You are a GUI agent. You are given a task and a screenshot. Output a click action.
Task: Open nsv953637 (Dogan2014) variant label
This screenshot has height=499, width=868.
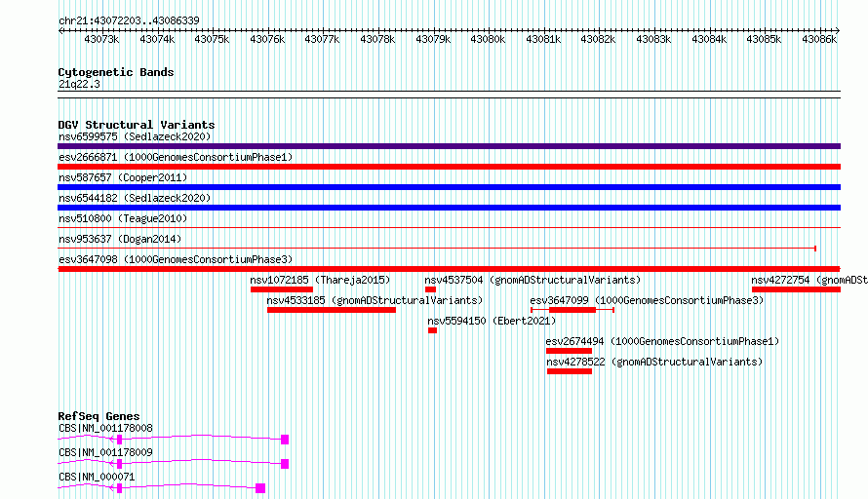(x=120, y=239)
